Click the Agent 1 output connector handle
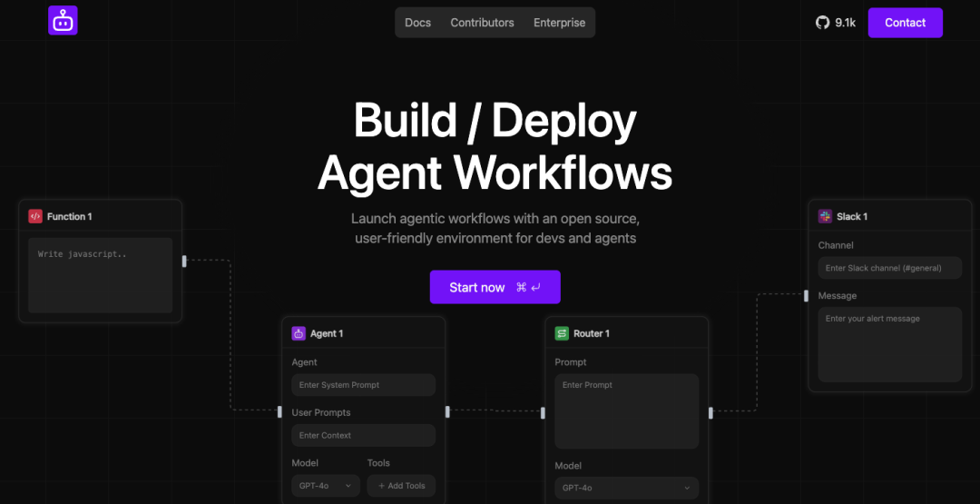980x504 pixels. tap(447, 411)
